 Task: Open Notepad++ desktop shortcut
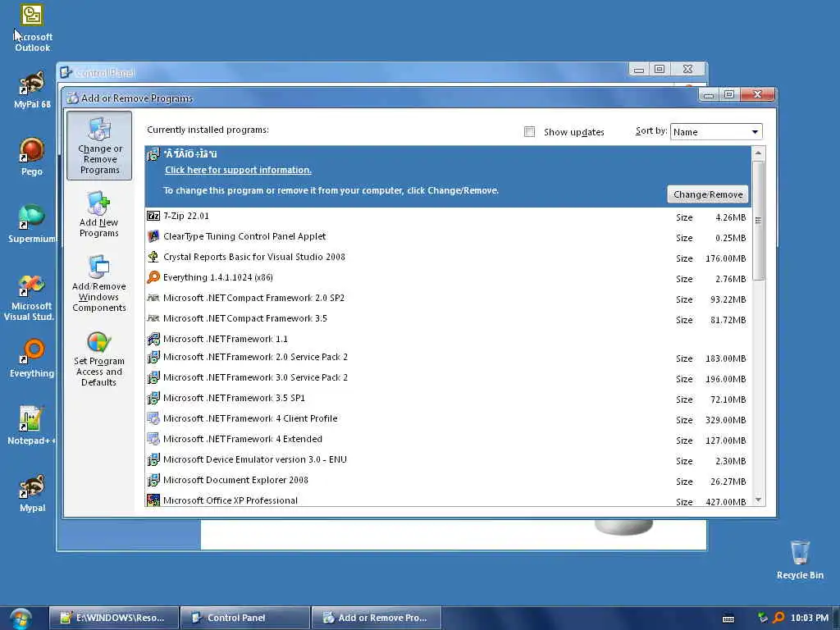[x=31, y=426]
